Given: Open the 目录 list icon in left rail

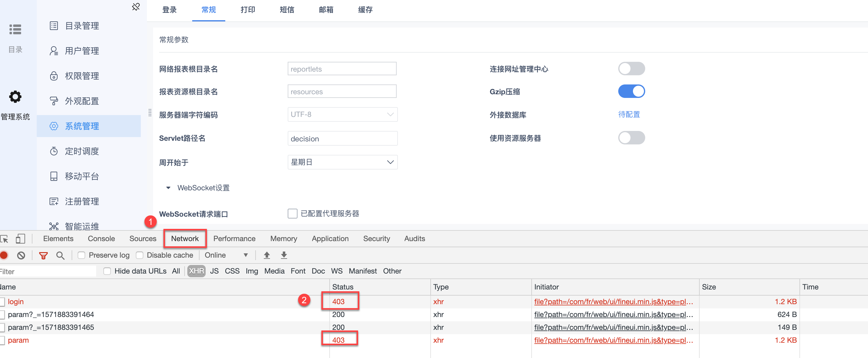Looking at the screenshot, I should coord(15,30).
